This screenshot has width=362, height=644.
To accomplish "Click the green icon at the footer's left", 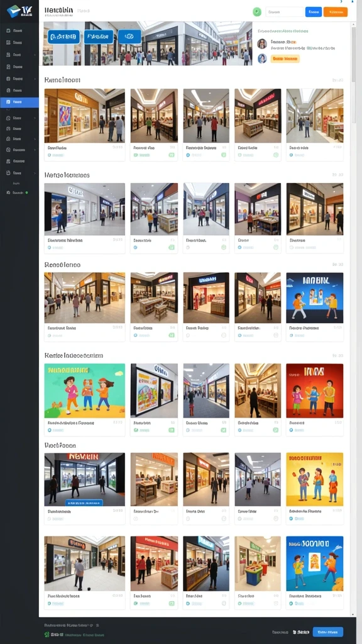I will [48, 635].
